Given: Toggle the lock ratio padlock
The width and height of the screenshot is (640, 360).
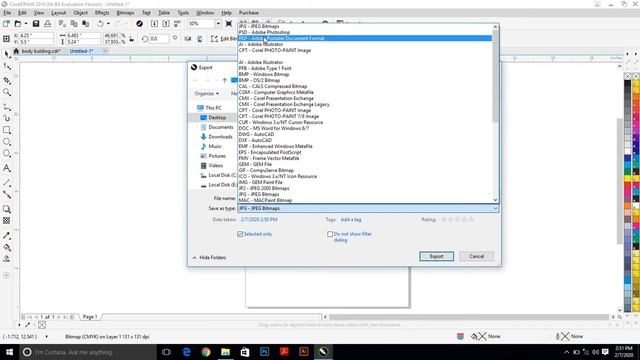Looking at the screenshot, I should [131, 39].
